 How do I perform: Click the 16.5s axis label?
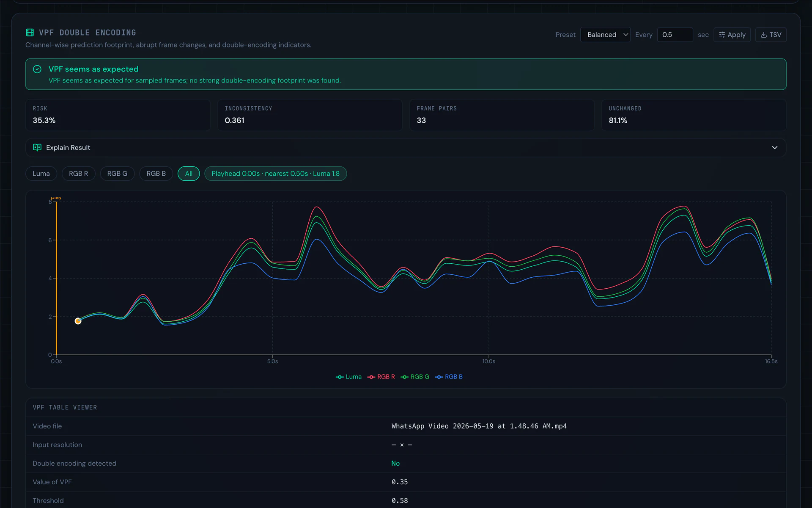tap(771, 361)
